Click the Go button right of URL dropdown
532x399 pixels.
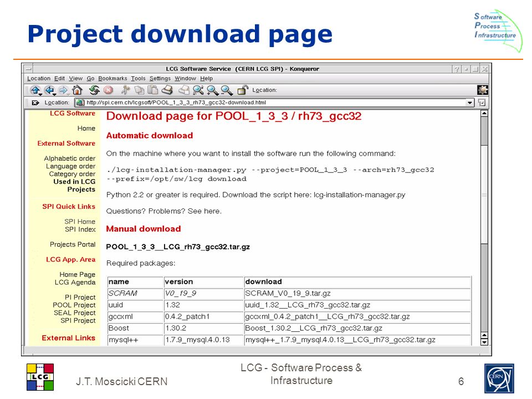pyautogui.click(x=482, y=103)
